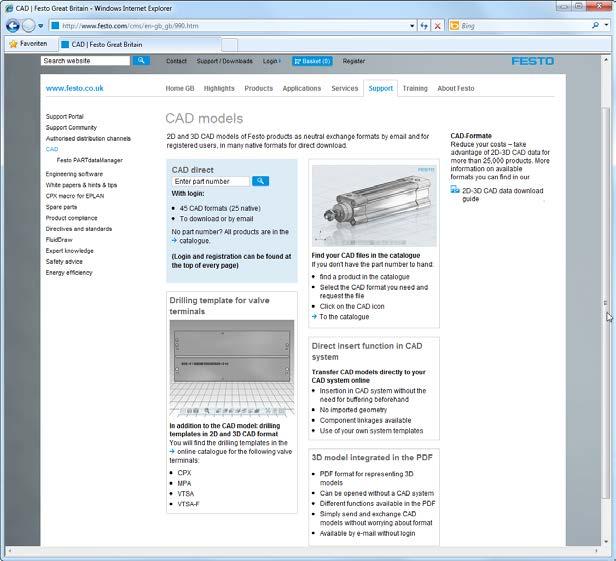
Task: Click the Stop loading icon
Action: [x=437, y=26]
